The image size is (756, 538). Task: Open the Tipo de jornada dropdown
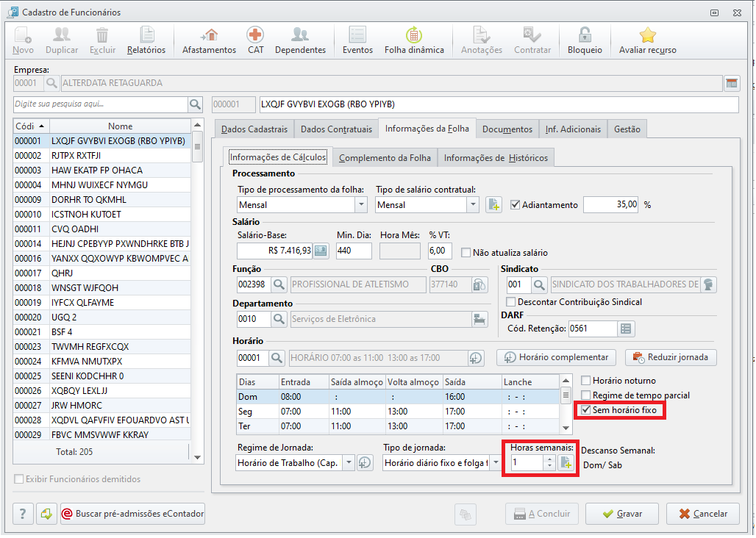(x=495, y=463)
